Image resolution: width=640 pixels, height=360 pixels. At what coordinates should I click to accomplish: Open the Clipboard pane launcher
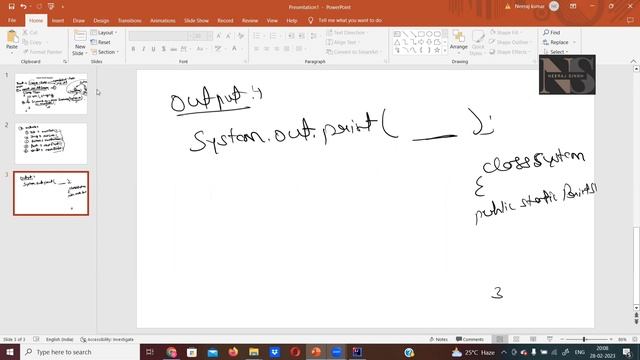point(65,61)
